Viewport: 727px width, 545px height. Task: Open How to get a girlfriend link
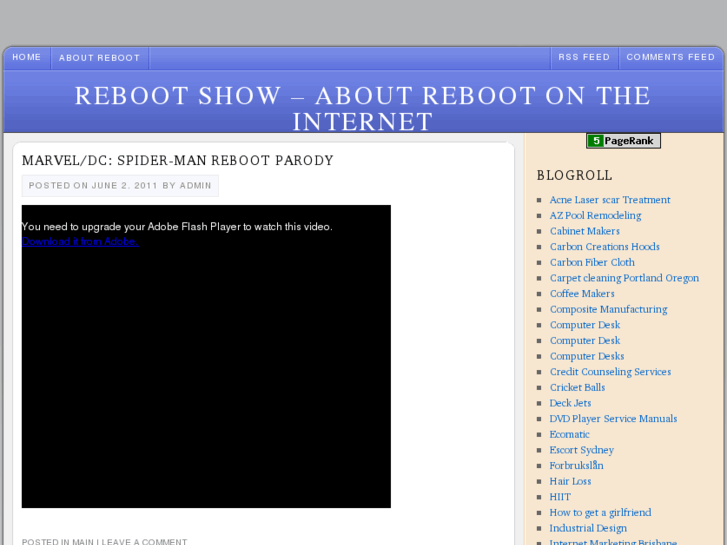(x=600, y=513)
